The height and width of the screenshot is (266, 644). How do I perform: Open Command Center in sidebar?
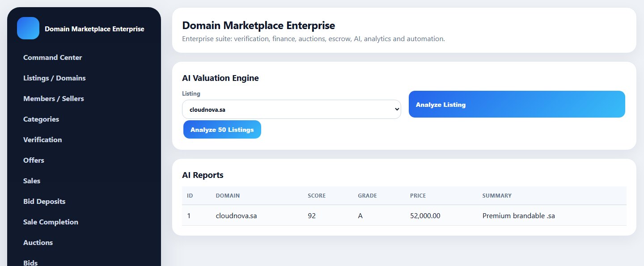tap(53, 58)
